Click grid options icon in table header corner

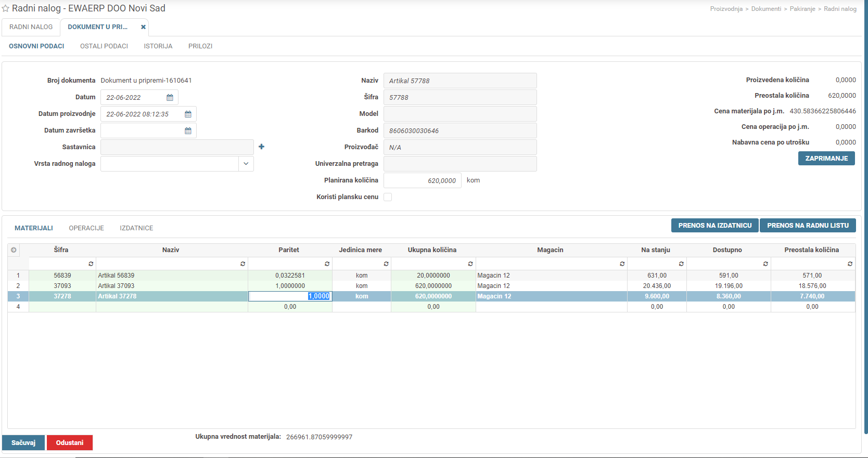(x=14, y=250)
